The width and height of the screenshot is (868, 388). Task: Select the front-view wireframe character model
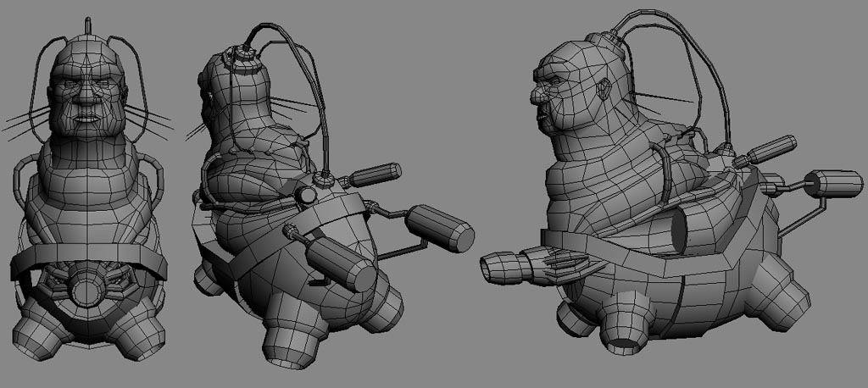click(x=88, y=191)
